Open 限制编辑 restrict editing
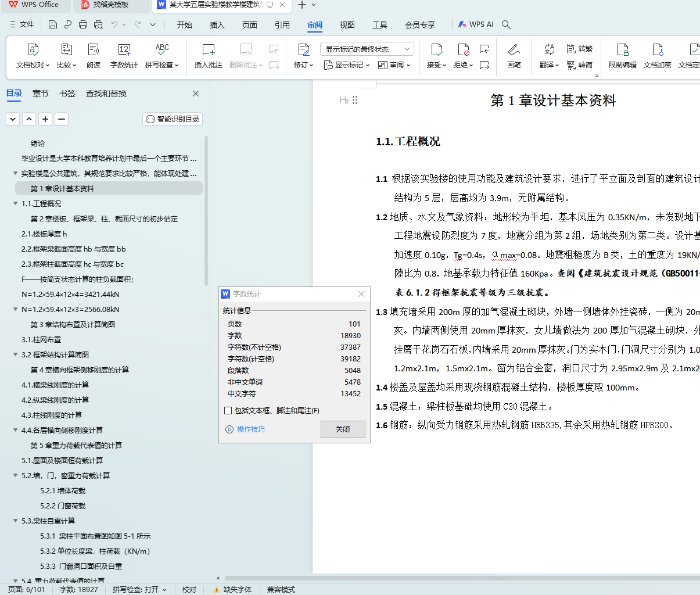The width and height of the screenshot is (700, 595). click(x=623, y=56)
